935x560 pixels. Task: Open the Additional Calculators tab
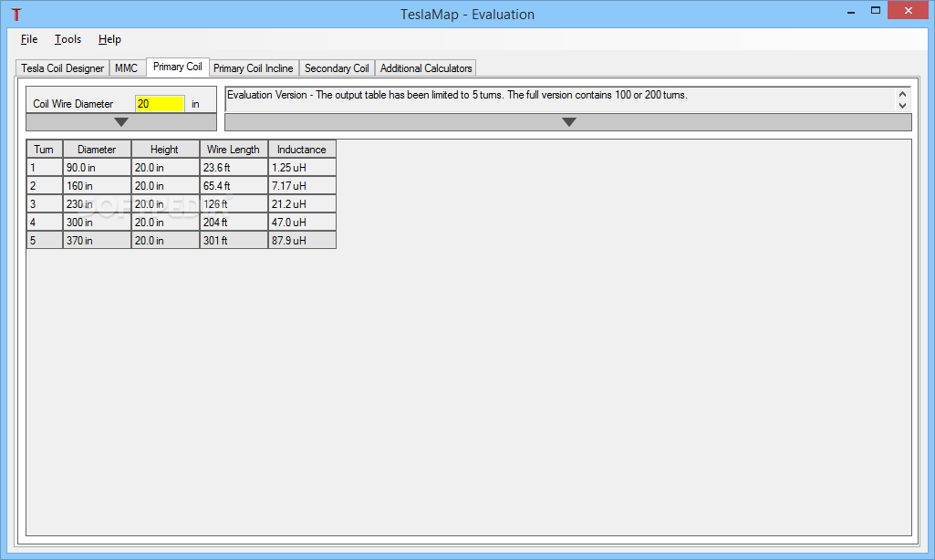point(426,68)
